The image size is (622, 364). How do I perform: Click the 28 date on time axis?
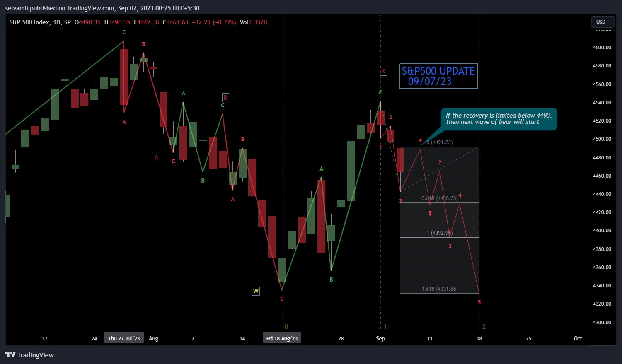pyautogui.click(x=341, y=339)
